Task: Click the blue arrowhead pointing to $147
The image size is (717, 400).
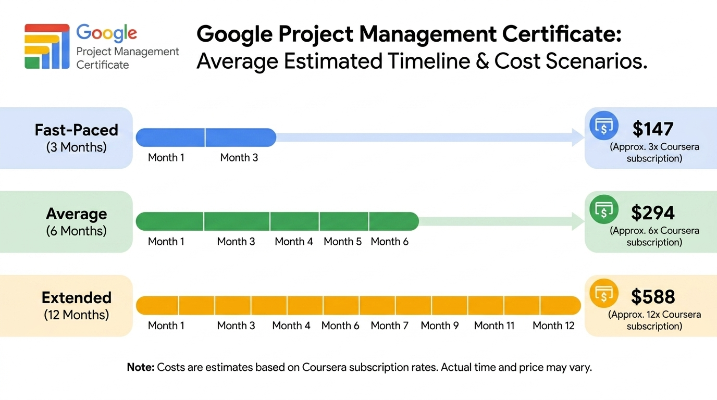Action: (578, 137)
